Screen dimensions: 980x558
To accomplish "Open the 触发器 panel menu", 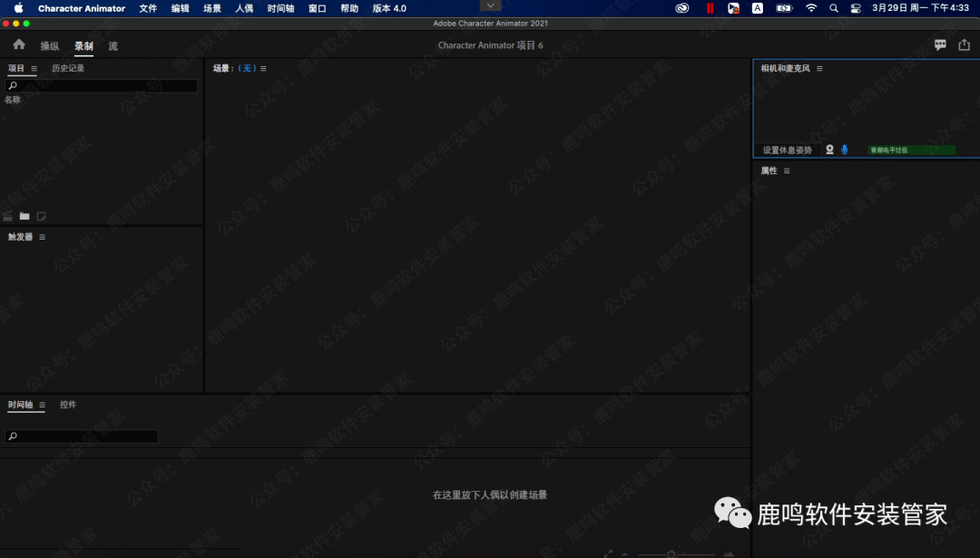I will [42, 237].
